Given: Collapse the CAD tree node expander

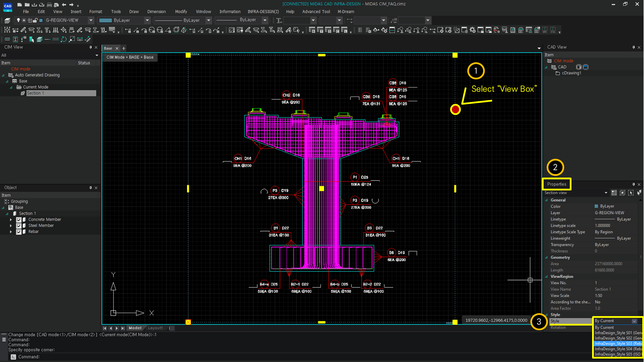Looking at the screenshot, I should click(546, 67).
